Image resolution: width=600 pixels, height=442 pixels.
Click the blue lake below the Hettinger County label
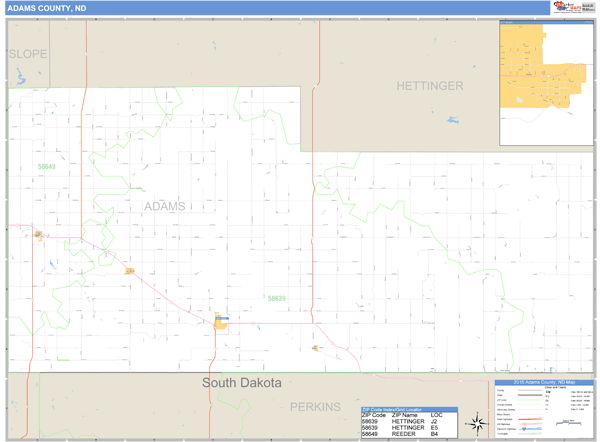[x=453, y=120]
